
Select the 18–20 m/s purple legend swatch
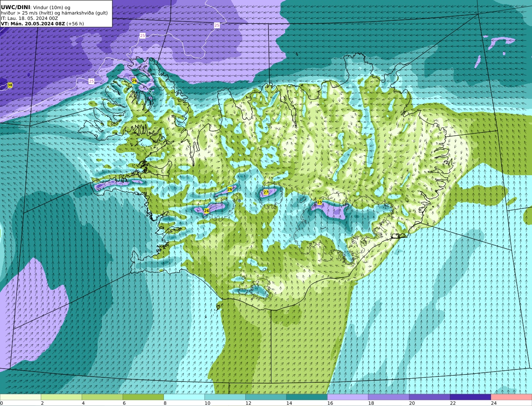[x=389, y=397]
